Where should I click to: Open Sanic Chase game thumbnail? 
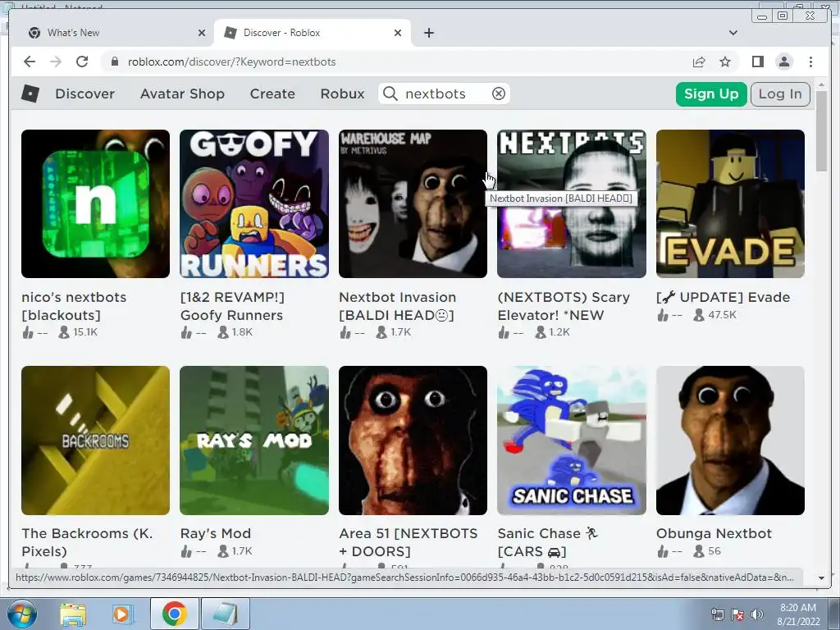572,441
